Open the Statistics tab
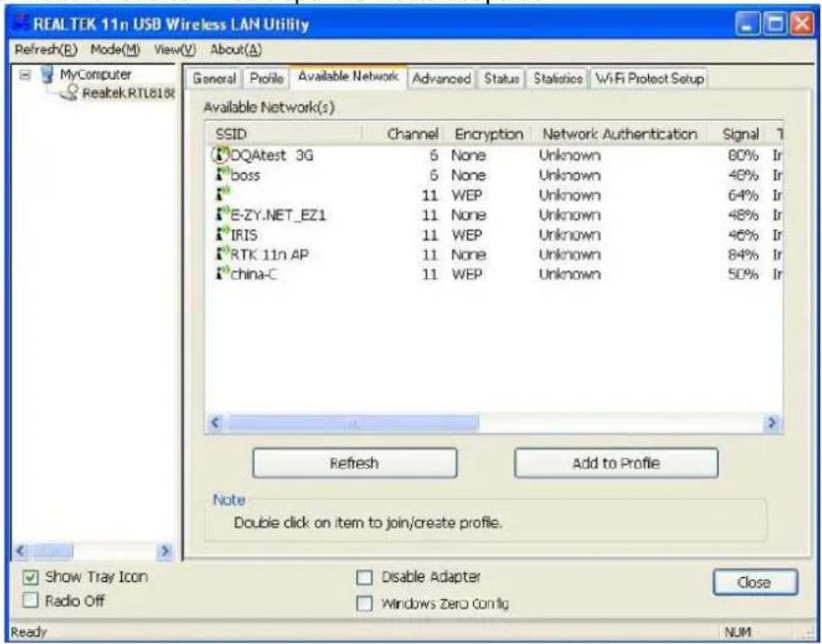Screen dimensions: 822x644 558,79
